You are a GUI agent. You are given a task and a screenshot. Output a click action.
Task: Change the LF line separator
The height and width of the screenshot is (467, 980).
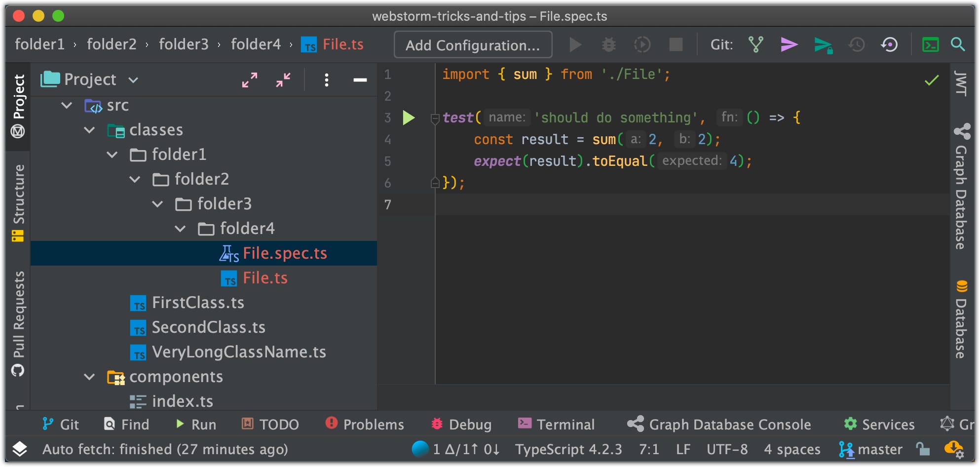click(683, 449)
